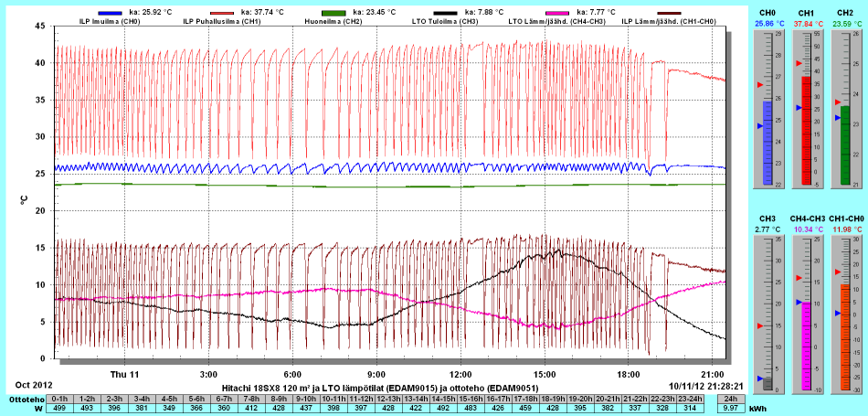868x416 pixels.
Task: Click the blue min marker on CH1 gauge
Action: click(797, 108)
